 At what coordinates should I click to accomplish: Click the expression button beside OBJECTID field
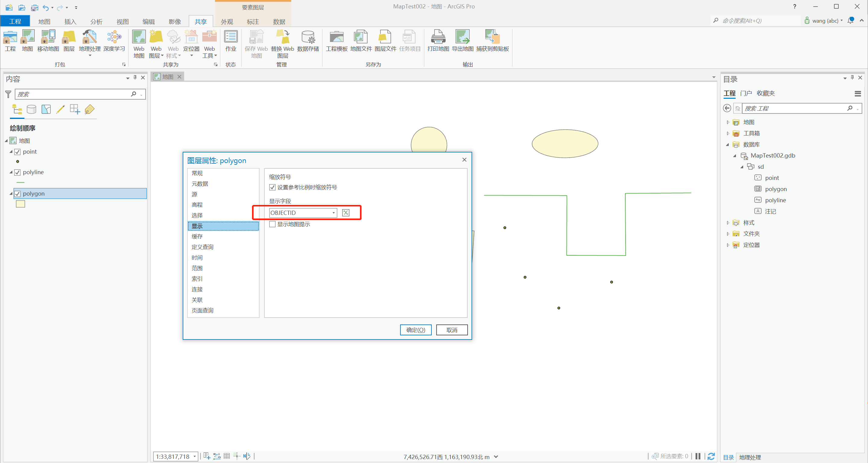(x=346, y=213)
